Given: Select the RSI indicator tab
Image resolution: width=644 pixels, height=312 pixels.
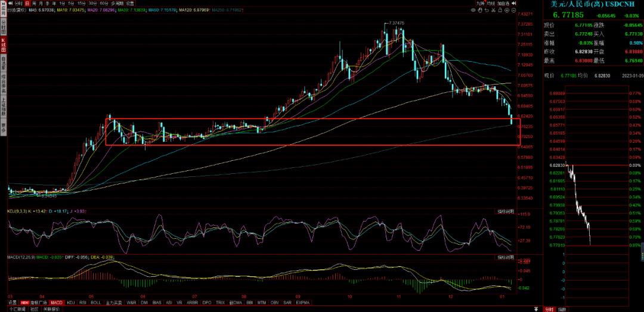Looking at the screenshot, I should pos(83,302).
